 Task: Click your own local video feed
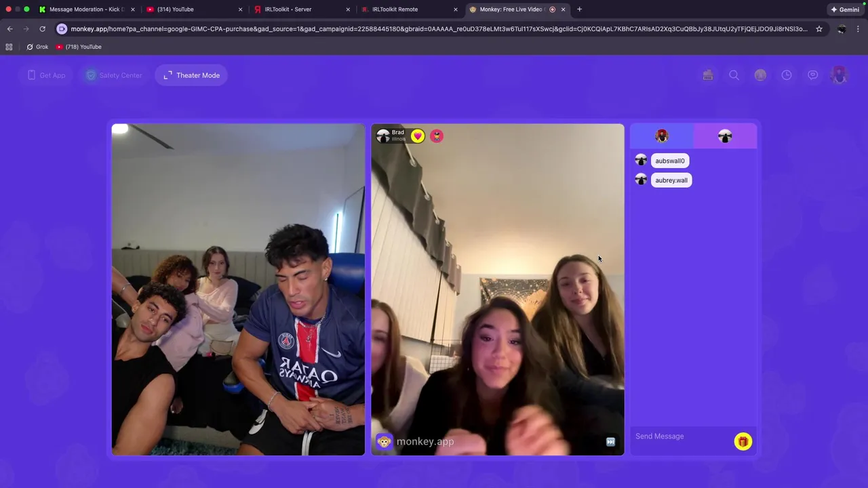(x=238, y=289)
